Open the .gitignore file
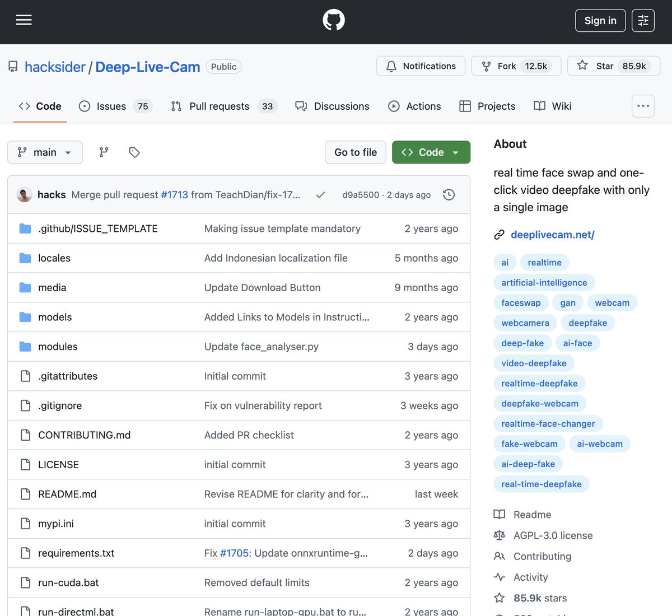 [60, 406]
